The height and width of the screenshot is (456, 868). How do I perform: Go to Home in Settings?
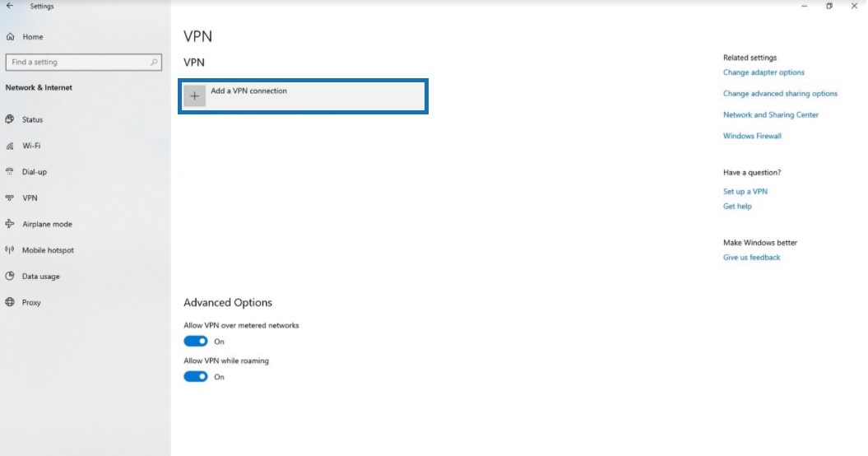[x=33, y=36]
